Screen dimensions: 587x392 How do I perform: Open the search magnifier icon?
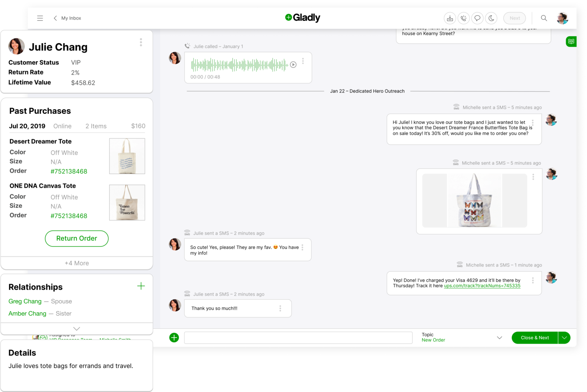tap(544, 18)
